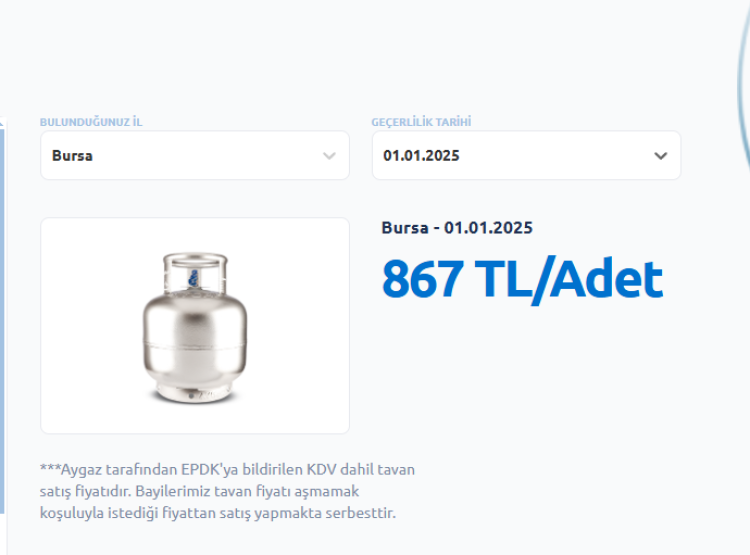Click the Aygaz EPDK disclaimer first line
Viewport: 750px width, 555px height.
click(227, 469)
